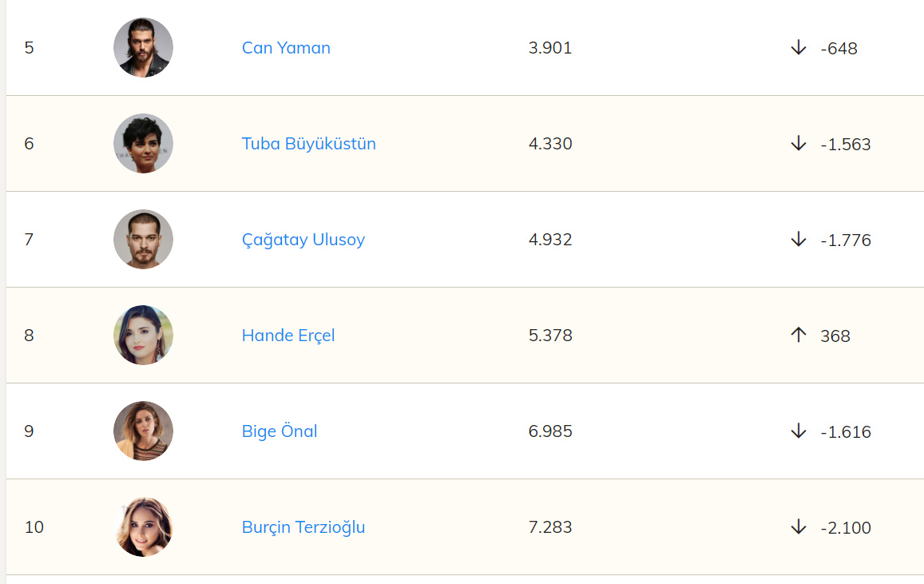
Task: Click rank number 10 in the list
Action: (x=34, y=527)
